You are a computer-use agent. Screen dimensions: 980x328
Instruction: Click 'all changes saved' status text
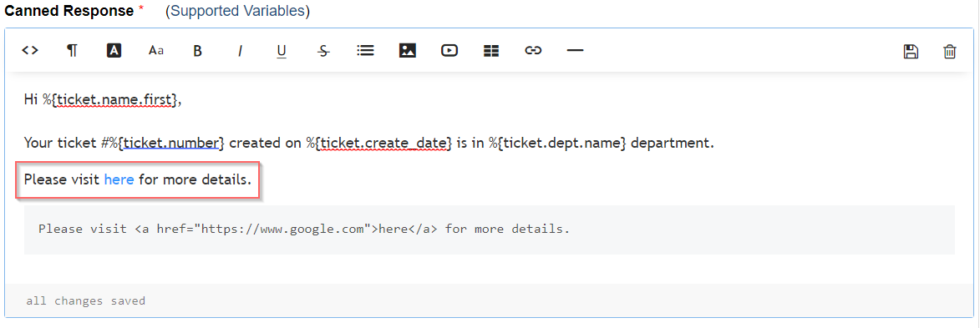(85, 301)
